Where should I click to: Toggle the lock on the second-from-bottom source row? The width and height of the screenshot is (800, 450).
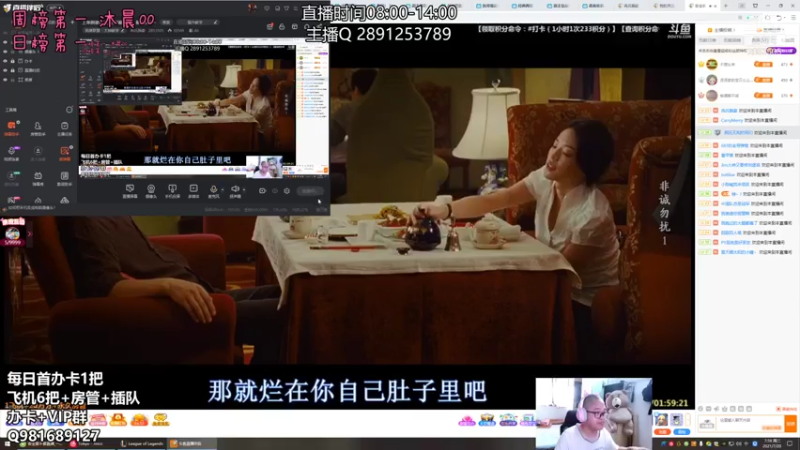[13, 70]
